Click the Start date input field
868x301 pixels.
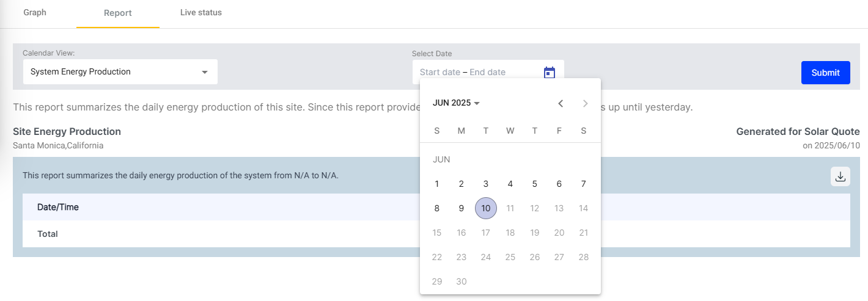click(440, 72)
